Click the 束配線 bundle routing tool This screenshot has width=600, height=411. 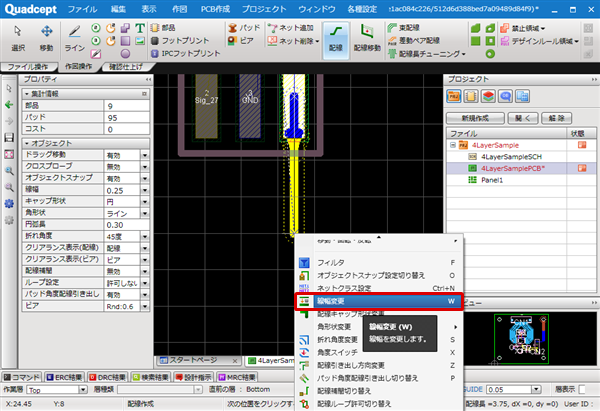404,28
